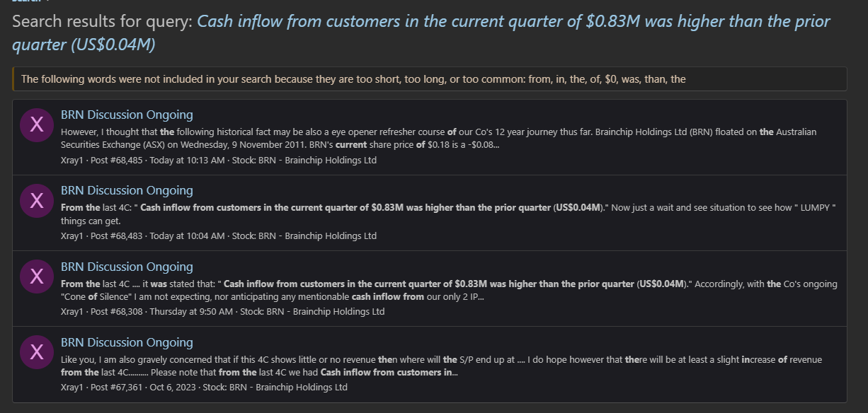
Task: Open the Xray1 username link on post #68,308
Action: tap(72, 311)
